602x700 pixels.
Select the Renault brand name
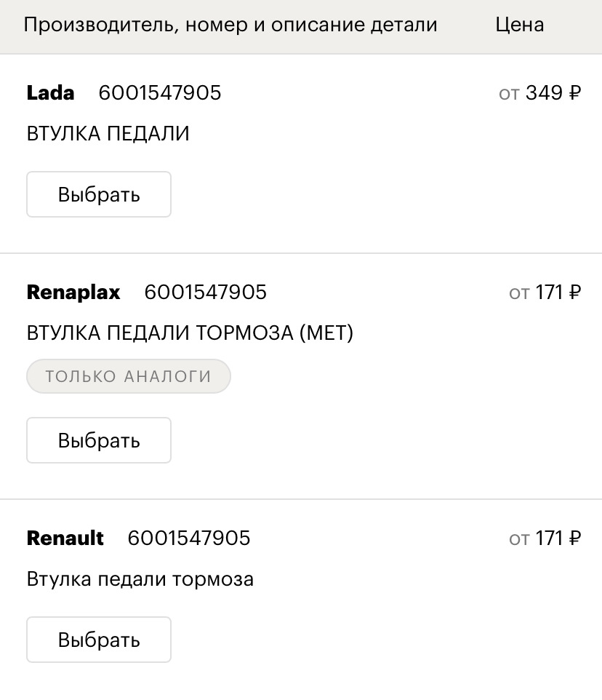pyautogui.click(x=65, y=538)
